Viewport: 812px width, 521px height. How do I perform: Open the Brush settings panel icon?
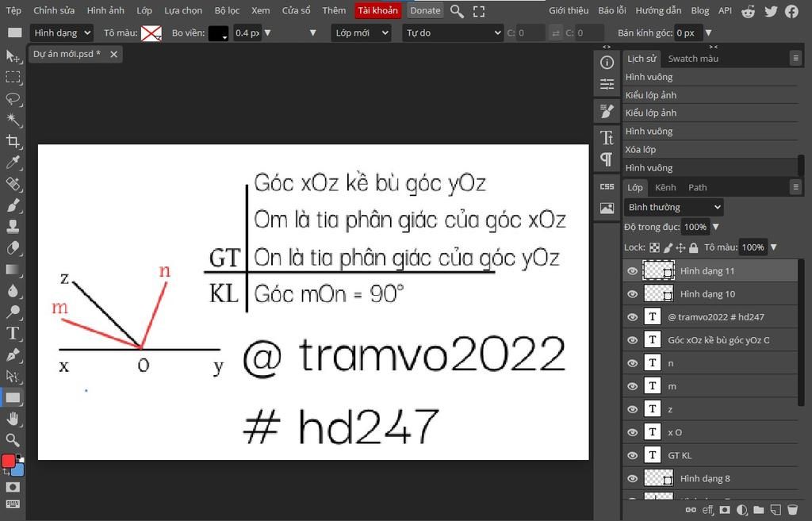[607, 111]
